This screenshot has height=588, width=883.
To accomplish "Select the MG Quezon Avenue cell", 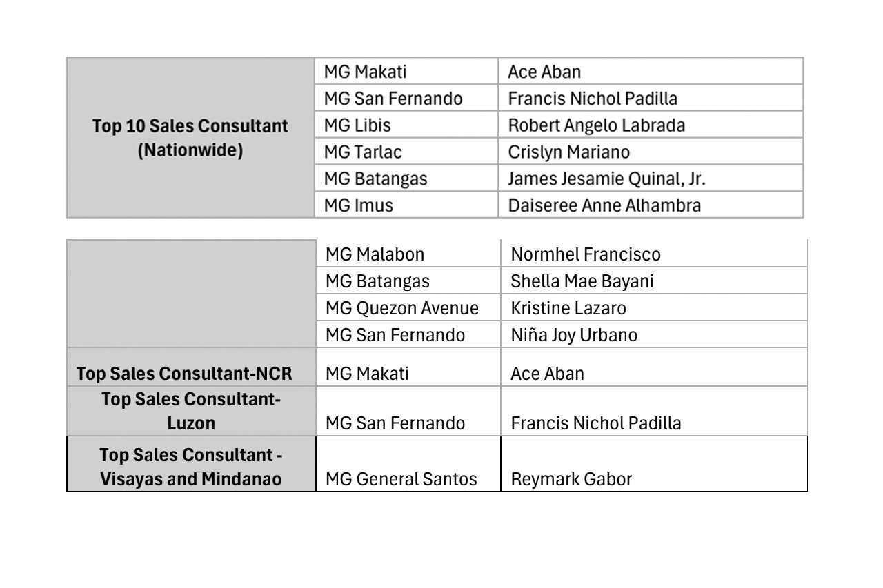I will 402,308.
